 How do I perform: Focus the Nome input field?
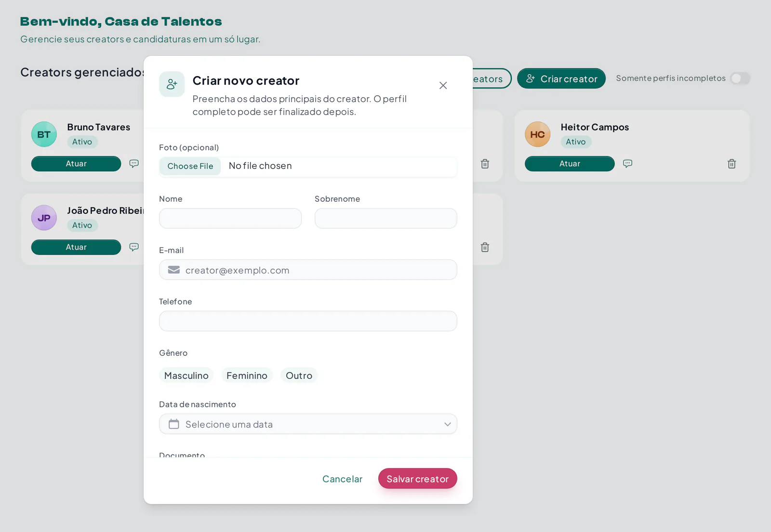(230, 218)
